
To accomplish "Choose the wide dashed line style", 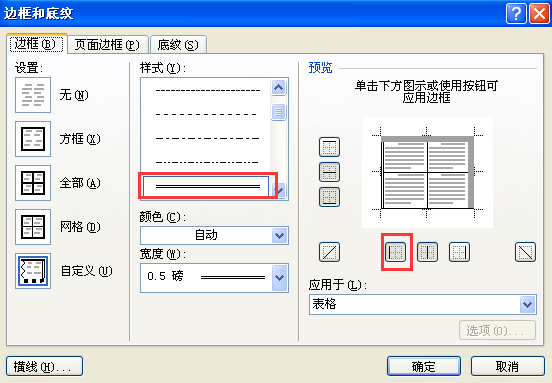I will point(207,114).
